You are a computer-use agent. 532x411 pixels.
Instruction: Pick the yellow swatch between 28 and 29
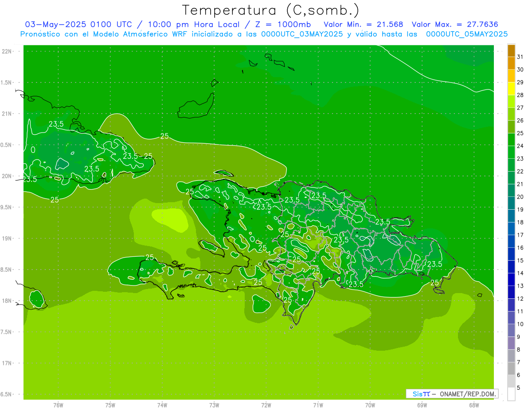click(511, 89)
